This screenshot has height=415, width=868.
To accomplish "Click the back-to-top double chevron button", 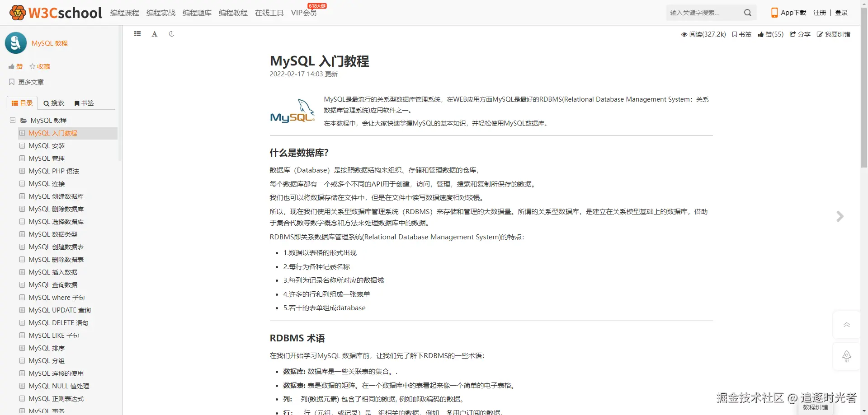I will pyautogui.click(x=847, y=325).
